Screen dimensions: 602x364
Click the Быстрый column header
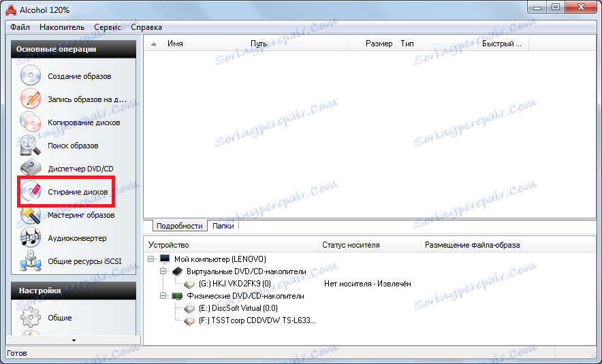pyautogui.click(x=503, y=44)
